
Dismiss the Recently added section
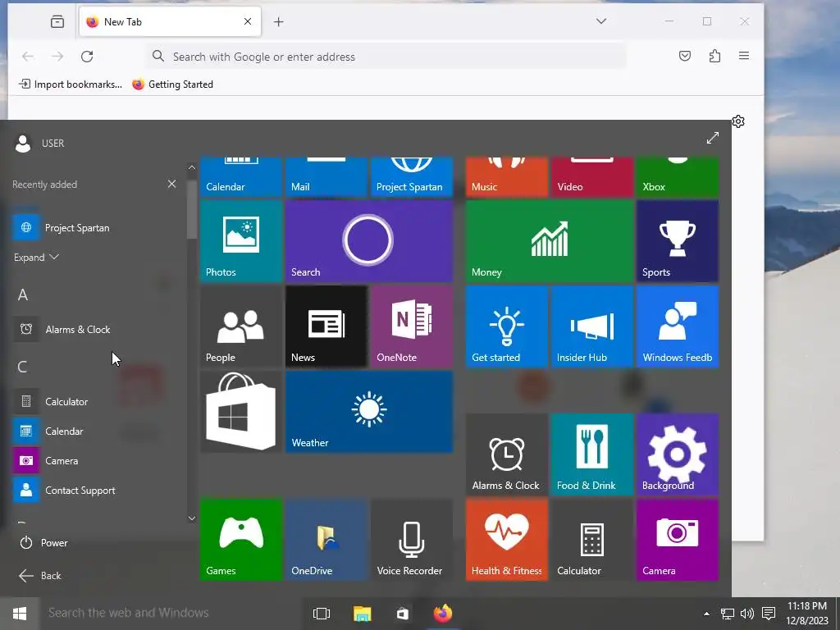[x=171, y=184]
